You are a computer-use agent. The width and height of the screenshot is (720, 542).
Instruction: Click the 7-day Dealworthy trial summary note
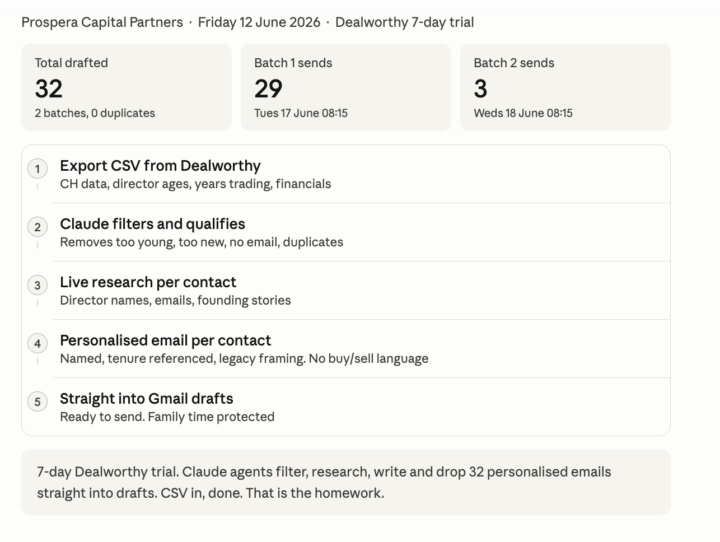346,482
